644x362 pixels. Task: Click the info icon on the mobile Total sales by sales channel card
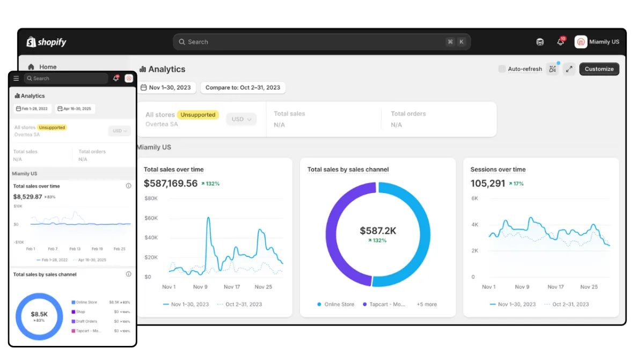tap(128, 274)
